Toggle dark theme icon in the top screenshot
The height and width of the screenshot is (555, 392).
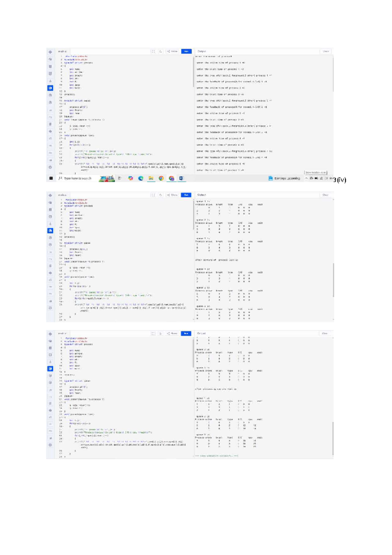(x=161, y=51)
